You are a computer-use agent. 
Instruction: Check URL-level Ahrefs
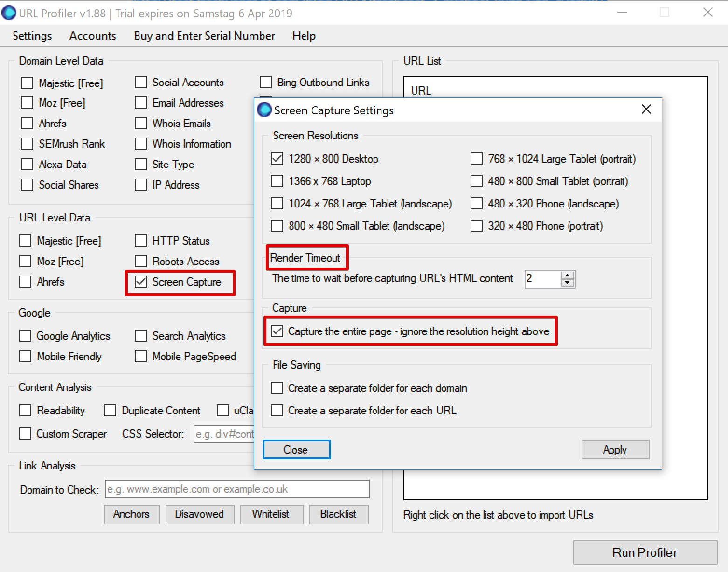[25, 282]
